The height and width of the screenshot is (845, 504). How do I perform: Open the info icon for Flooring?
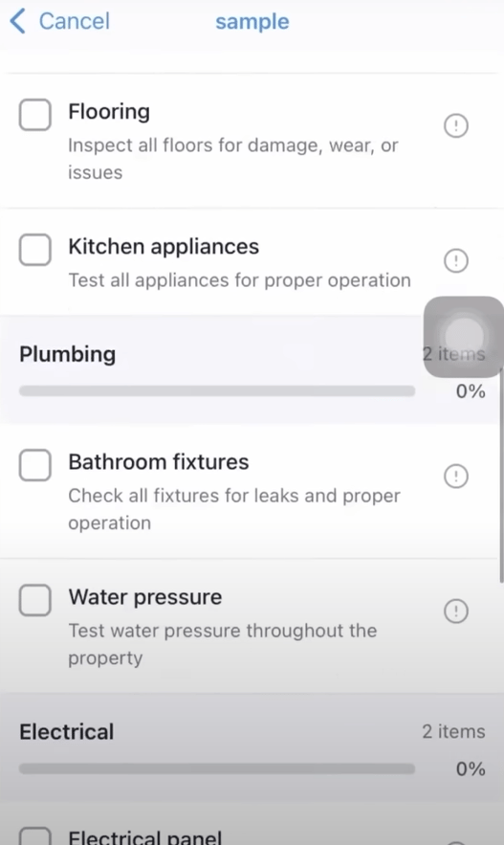click(x=455, y=126)
